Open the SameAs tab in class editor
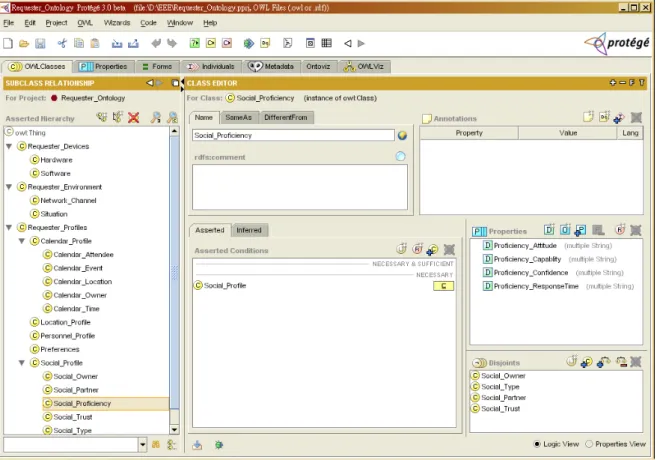 coord(239,118)
